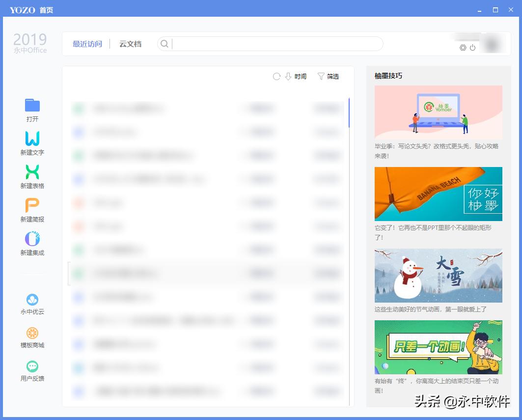Sort the list by 时间

[x=300, y=77]
